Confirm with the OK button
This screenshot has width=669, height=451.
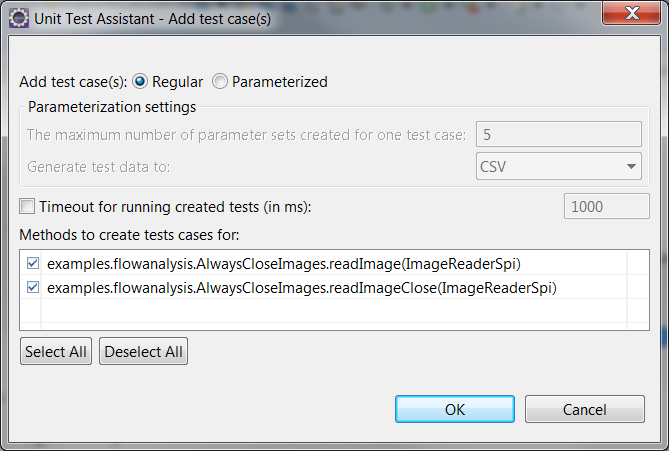tap(455, 409)
